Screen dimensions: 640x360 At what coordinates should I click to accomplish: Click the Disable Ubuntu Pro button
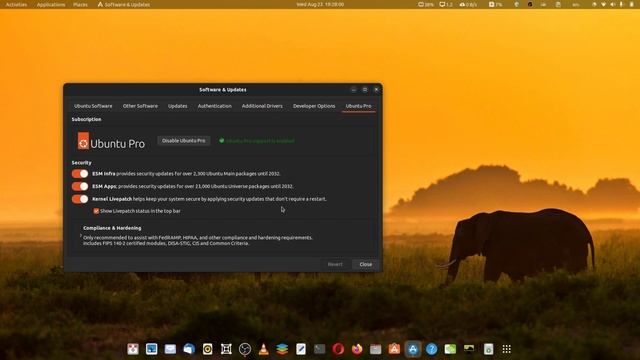[x=184, y=140]
